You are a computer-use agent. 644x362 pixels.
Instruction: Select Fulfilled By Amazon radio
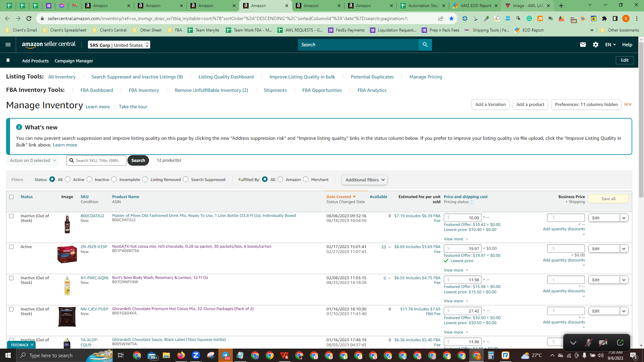coord(280,179)
